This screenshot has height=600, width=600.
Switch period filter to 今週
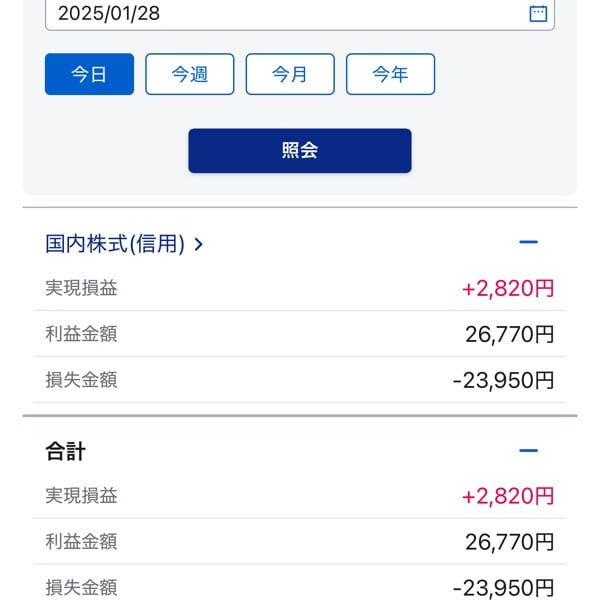(190, 74)
